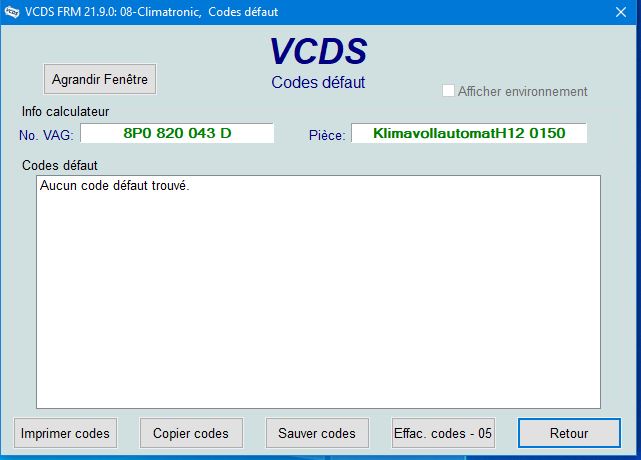Viewport: 641px width, 460px height.
Task: Go back with the Retour button
Action: pyautogui.click(x=569, y=433)
